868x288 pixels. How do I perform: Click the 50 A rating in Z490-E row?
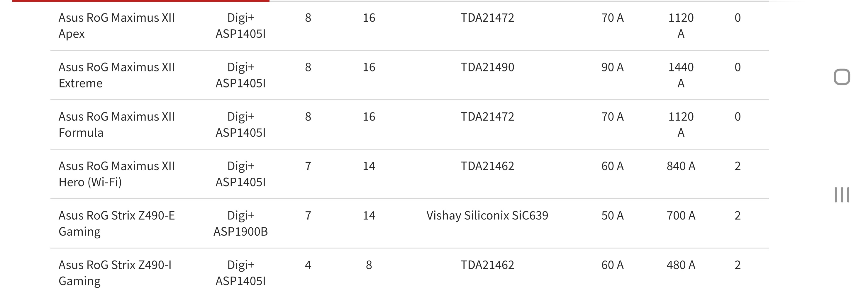[x=613, y=215]
